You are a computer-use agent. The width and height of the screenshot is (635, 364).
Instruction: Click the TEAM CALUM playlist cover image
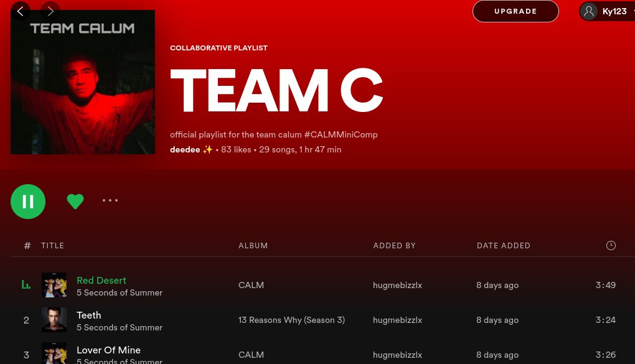[x=83, y=82]
